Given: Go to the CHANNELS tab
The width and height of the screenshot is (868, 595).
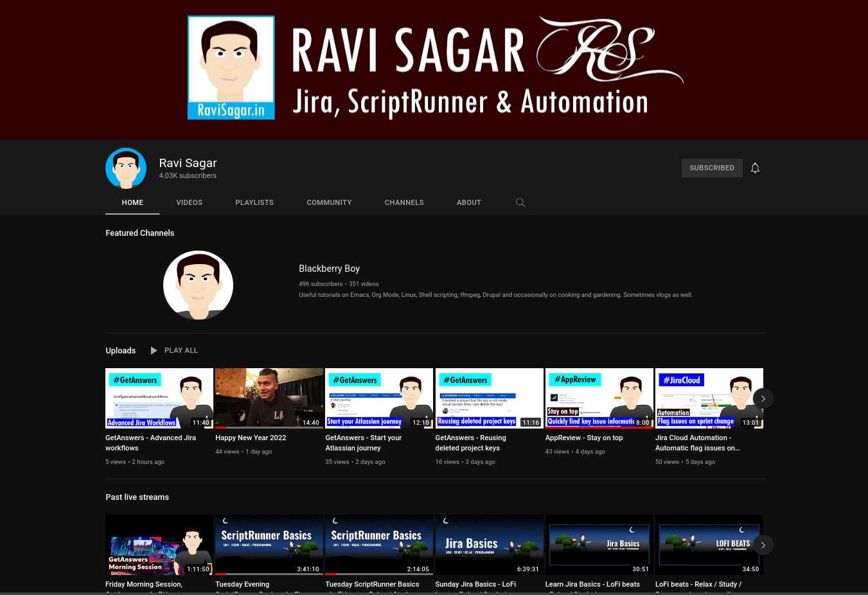Looking at the screenshot, I should 404,202.
